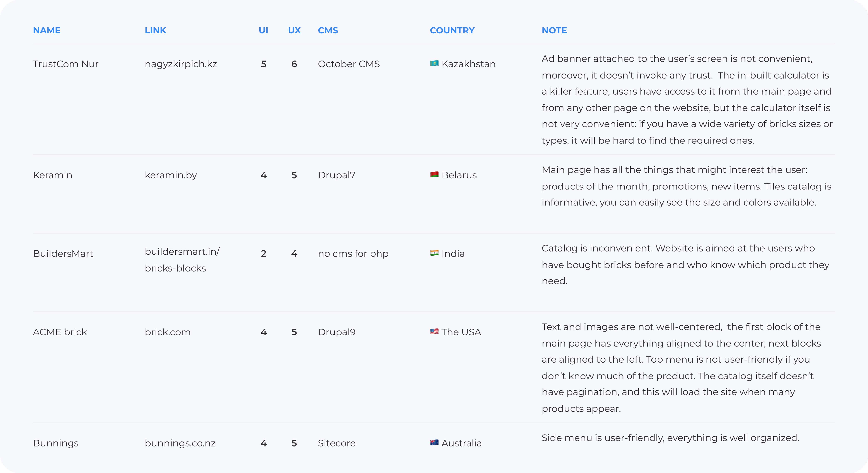
Task: Sort by the NAME column header
Action: coord(47,30)
